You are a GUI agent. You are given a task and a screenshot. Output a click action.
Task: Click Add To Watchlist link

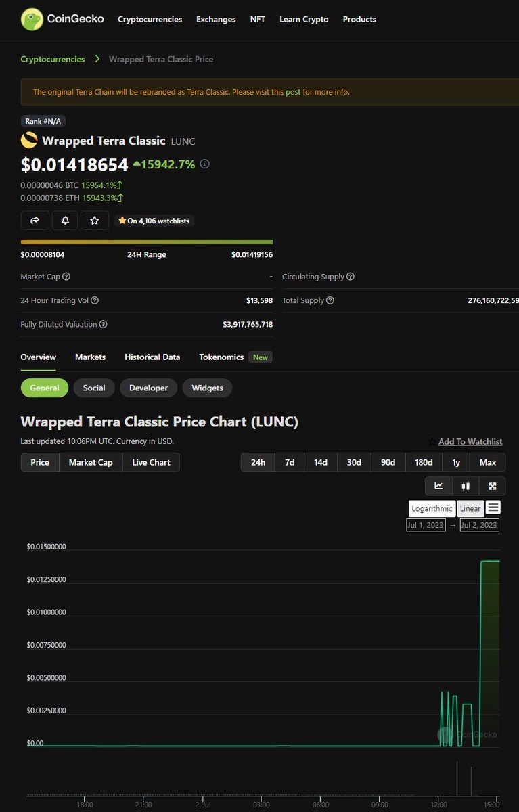coord(470,441)
